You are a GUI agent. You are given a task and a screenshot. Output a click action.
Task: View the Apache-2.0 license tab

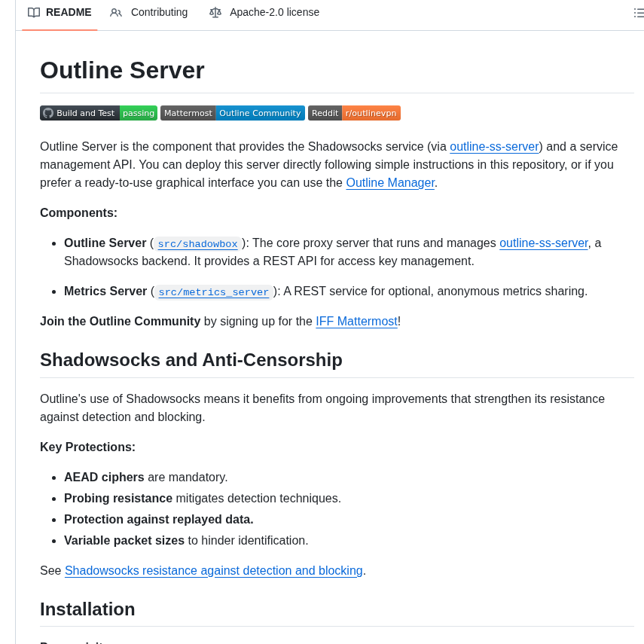[x=274, y=13]
